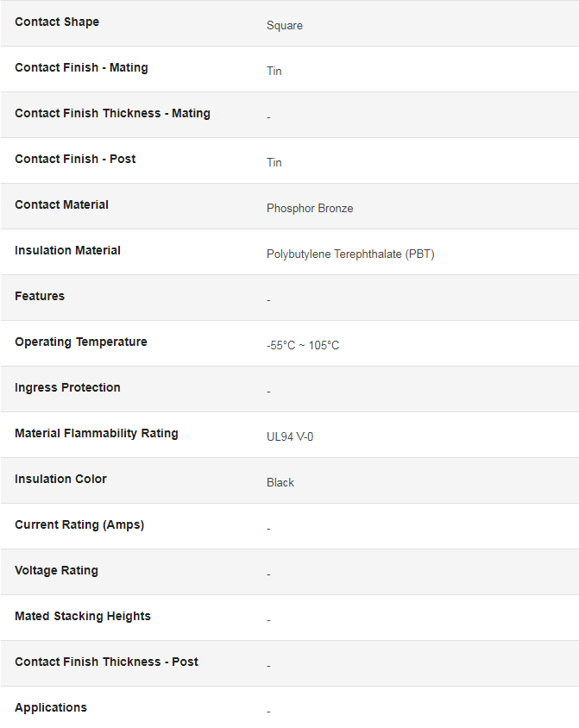Click the Operating Temperature label

click(81, 342)
